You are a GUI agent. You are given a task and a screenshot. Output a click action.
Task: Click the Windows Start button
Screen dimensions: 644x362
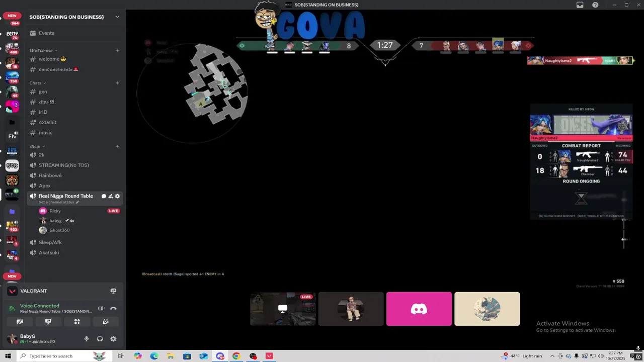coord(8,356)
